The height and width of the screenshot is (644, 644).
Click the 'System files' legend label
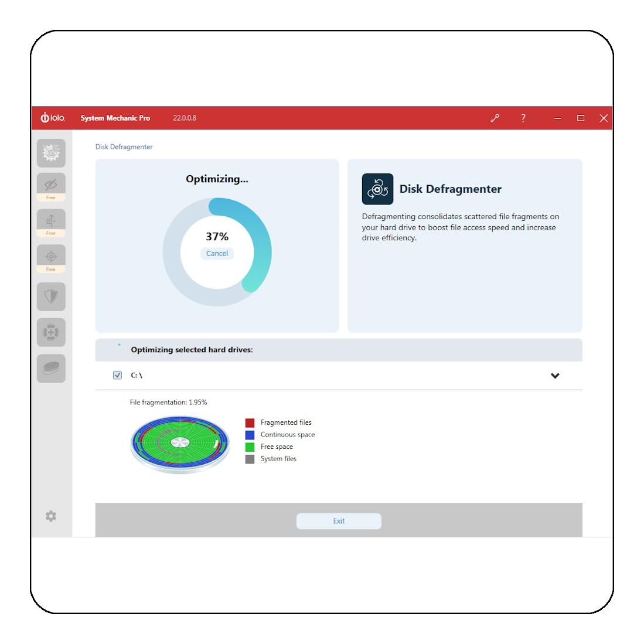tap(278, 458)
